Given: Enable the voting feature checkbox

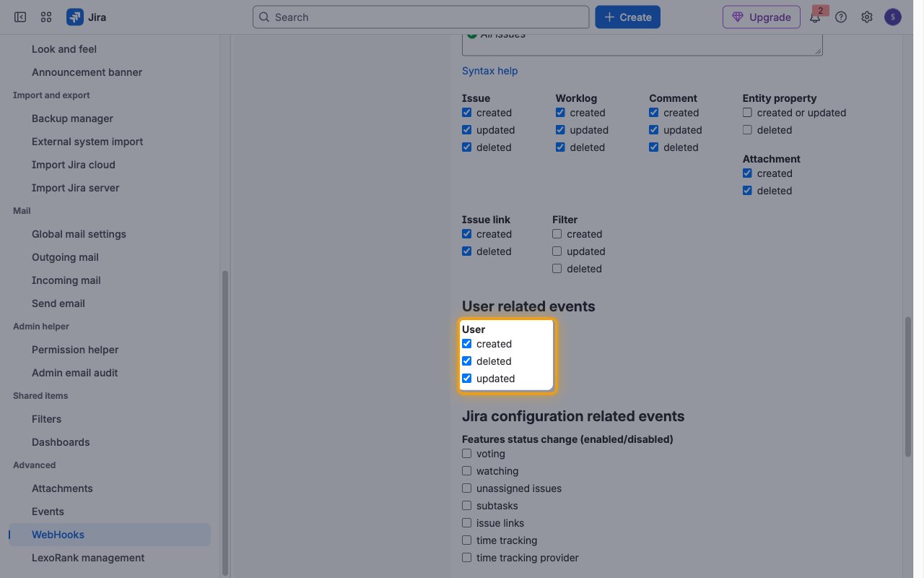Looking at the screenshot, I should [466, 454].
